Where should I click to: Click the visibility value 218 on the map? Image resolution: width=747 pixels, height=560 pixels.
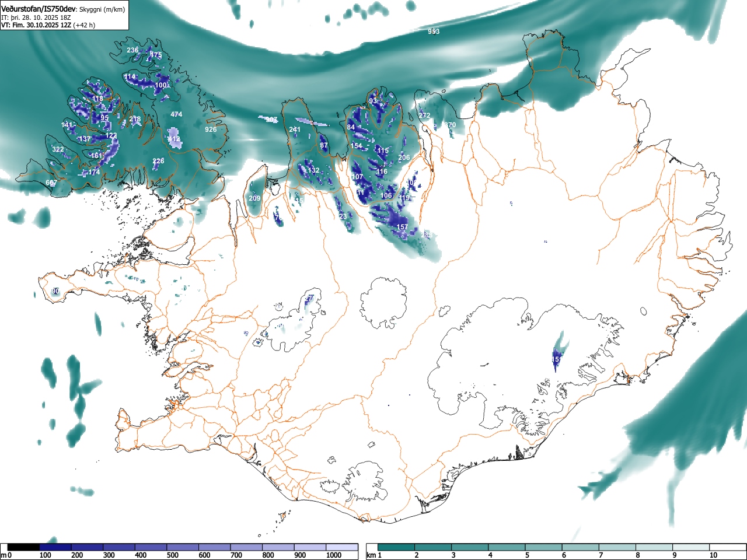(x=135, y=120)
